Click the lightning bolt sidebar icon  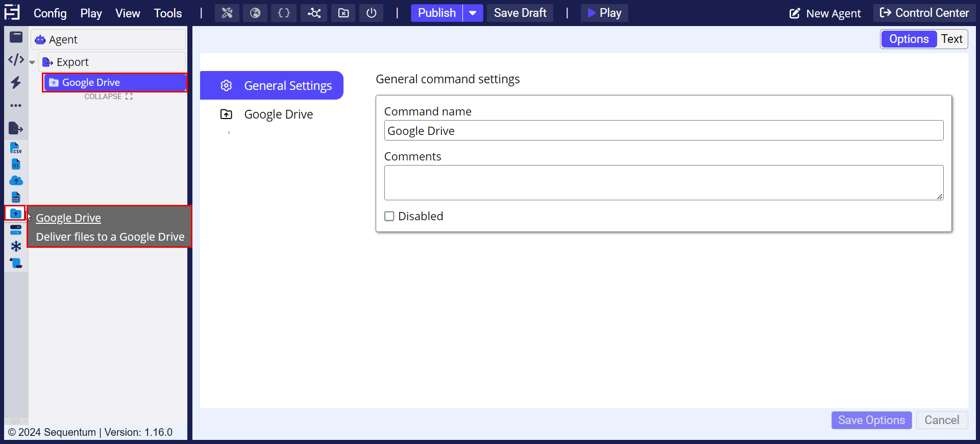16,82
